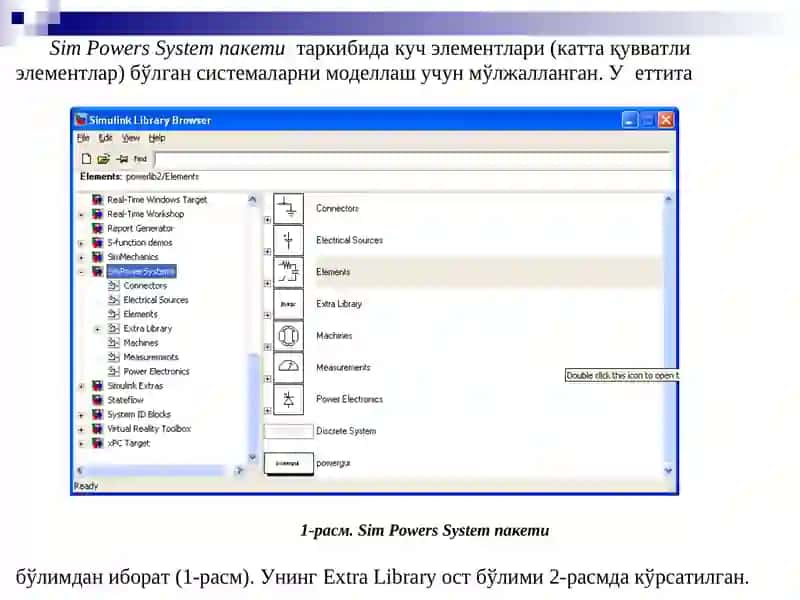Select SimPower Systems highlighted tree item
The width and height of the screenshot is (800, 600).
(141, 271)
